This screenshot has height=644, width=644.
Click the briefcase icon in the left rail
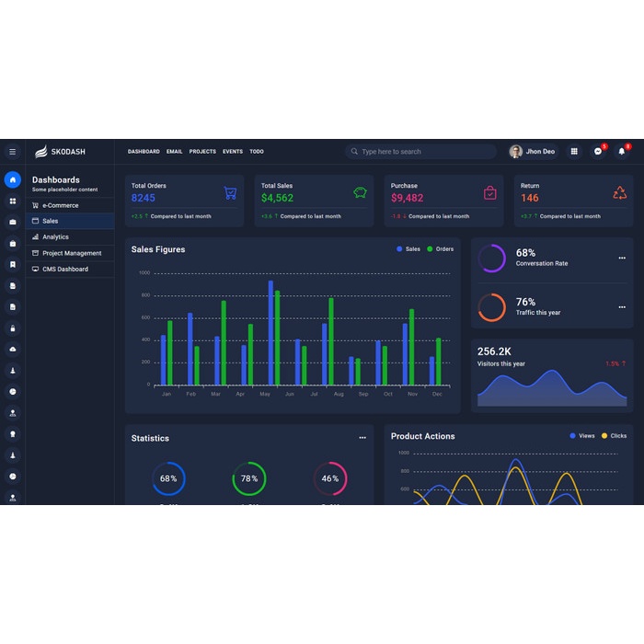(x=13, y=223)
